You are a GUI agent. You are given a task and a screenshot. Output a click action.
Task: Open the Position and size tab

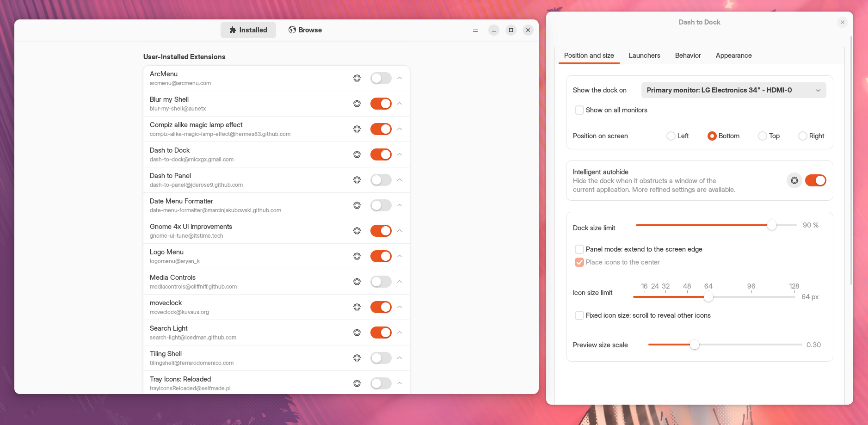[589, 55]
